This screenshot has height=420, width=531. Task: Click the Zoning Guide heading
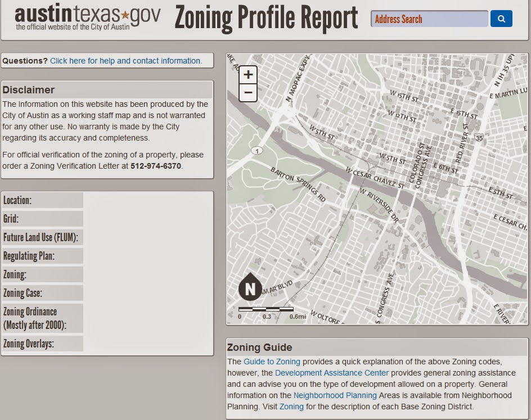coord(260,347)
